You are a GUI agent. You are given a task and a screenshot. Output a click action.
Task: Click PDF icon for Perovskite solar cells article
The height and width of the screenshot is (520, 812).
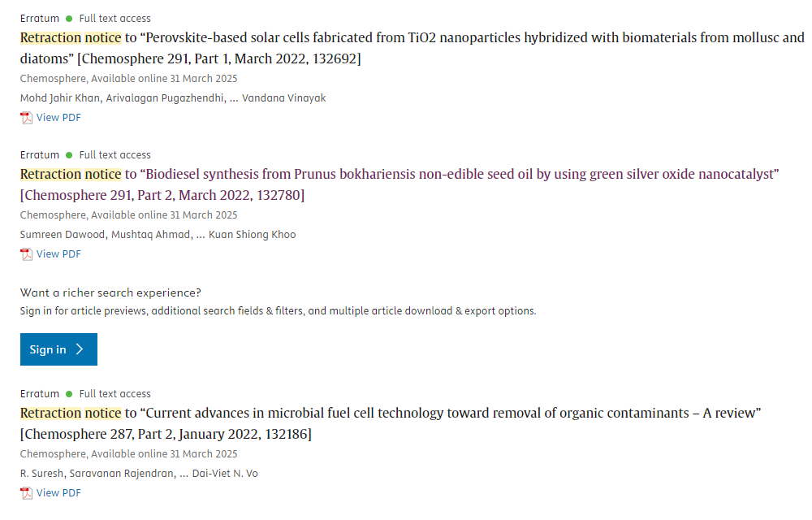pyautogui.click(x=27, y=118)
